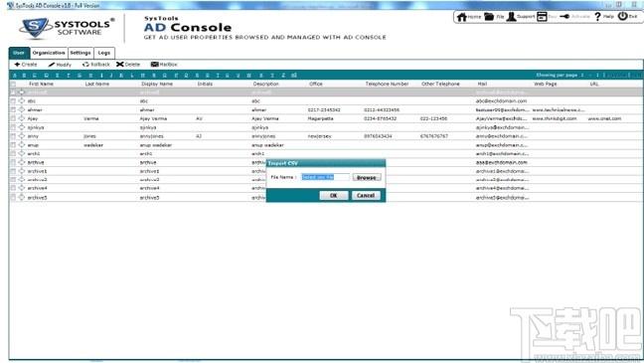The image size is (644, 363).
Task: Switch to the User tab
Action: click(19, 53)
